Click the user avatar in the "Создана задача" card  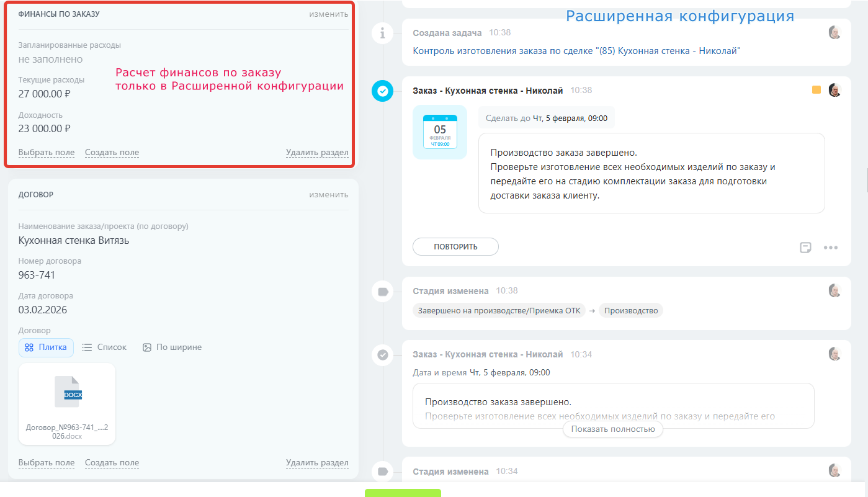[834, 32]
